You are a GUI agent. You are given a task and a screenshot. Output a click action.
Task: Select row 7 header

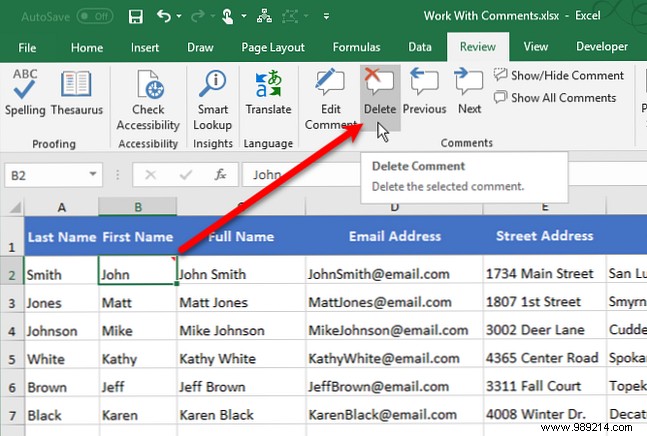12,415
